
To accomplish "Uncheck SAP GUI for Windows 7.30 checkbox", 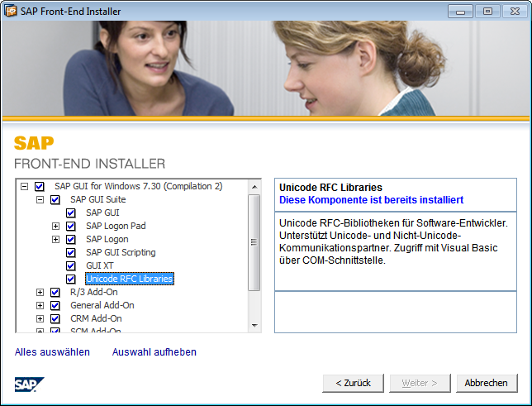I will 40,187.
